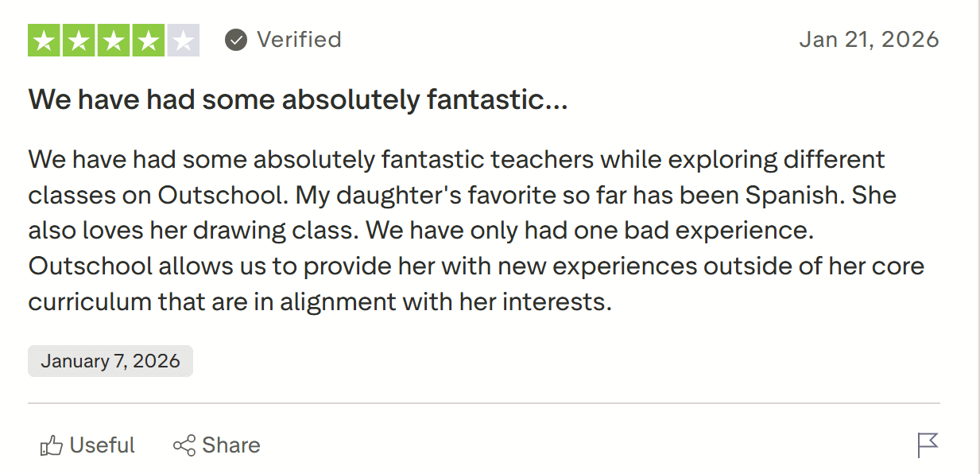Click the report flag at the bottom right

[928, 444]
